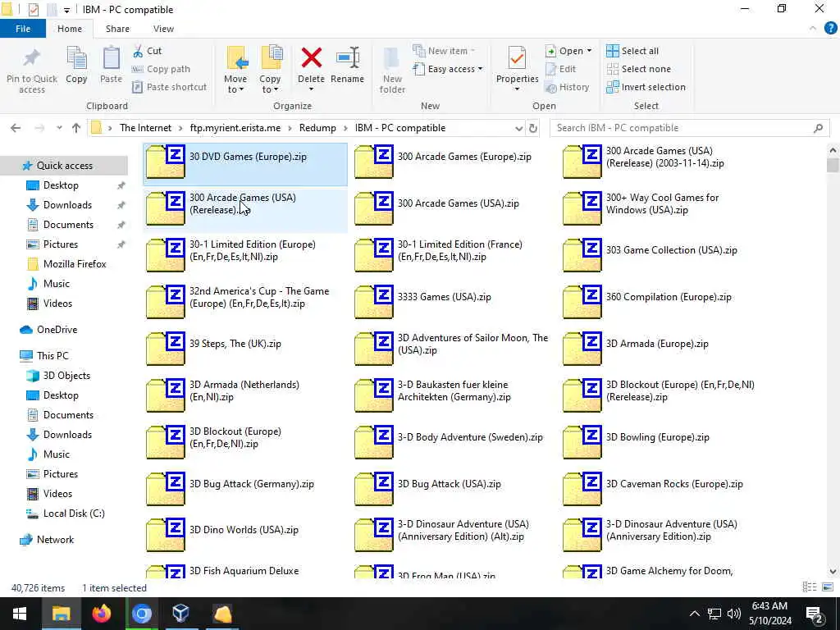
Task: Click The Internet in the address path
Action: point(146,128)
